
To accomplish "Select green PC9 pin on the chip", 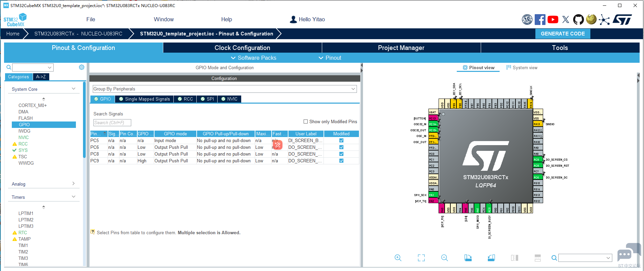I will click(x=538, y=160).
